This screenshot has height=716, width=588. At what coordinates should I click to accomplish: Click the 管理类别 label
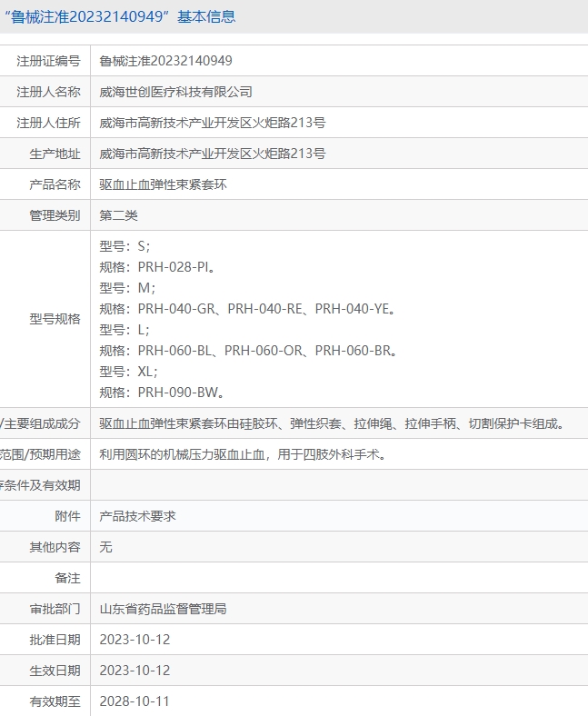(55, 215)
